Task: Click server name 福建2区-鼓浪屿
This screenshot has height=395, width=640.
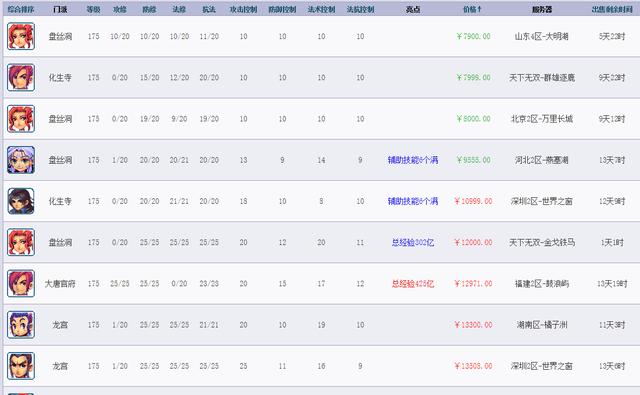Action: click(x=542, y=284)
